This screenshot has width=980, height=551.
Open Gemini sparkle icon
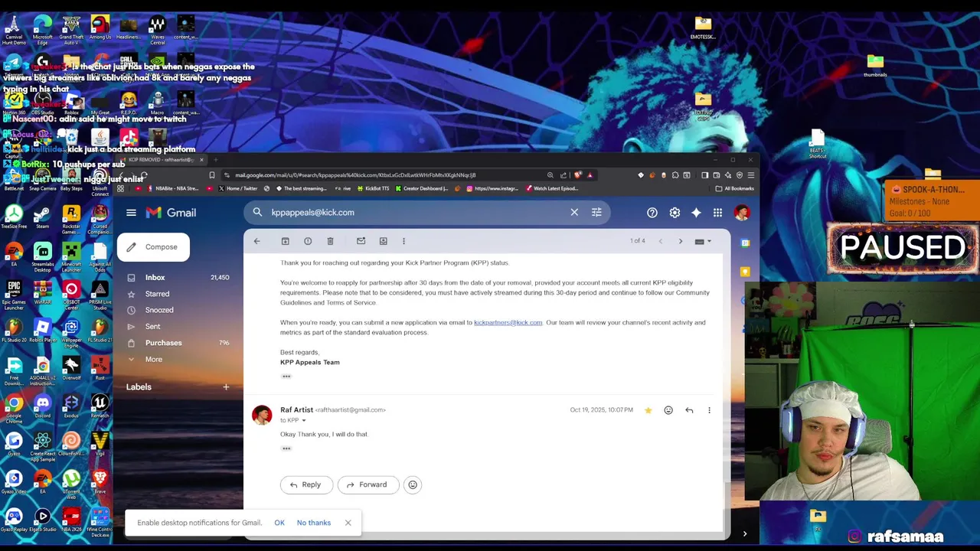(x=696, y=213)
